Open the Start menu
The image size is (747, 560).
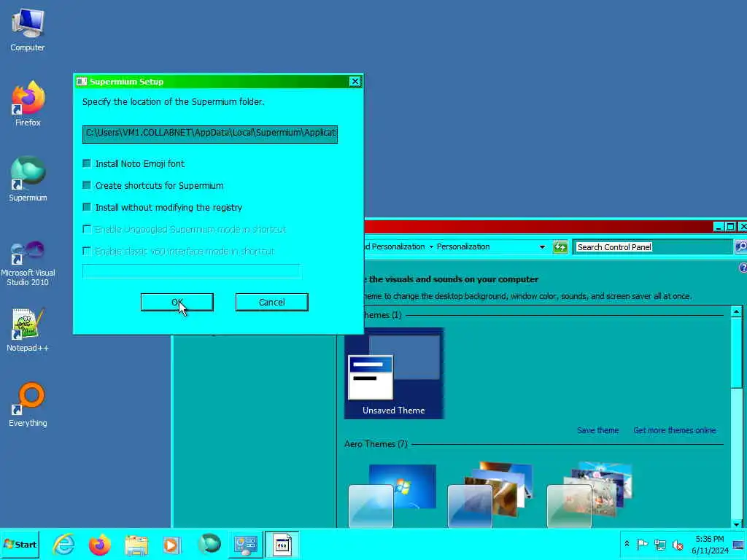point(20,544)
